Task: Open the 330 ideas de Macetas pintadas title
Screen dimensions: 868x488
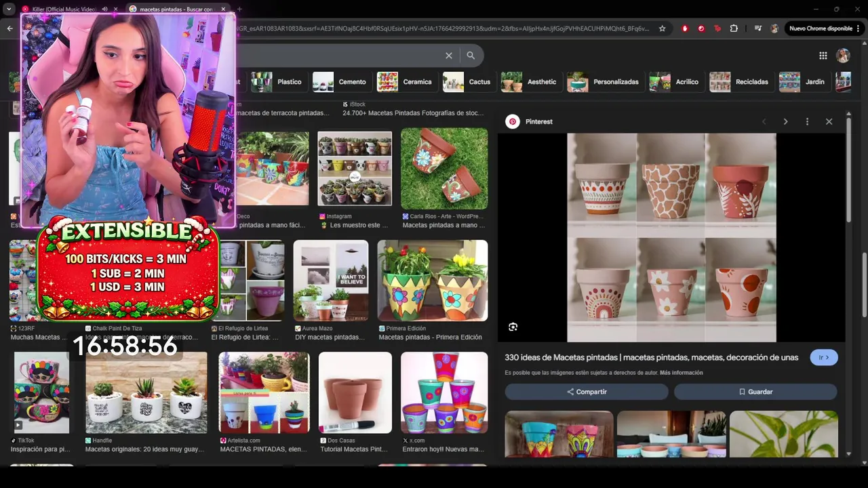Action: click(652, 357)
